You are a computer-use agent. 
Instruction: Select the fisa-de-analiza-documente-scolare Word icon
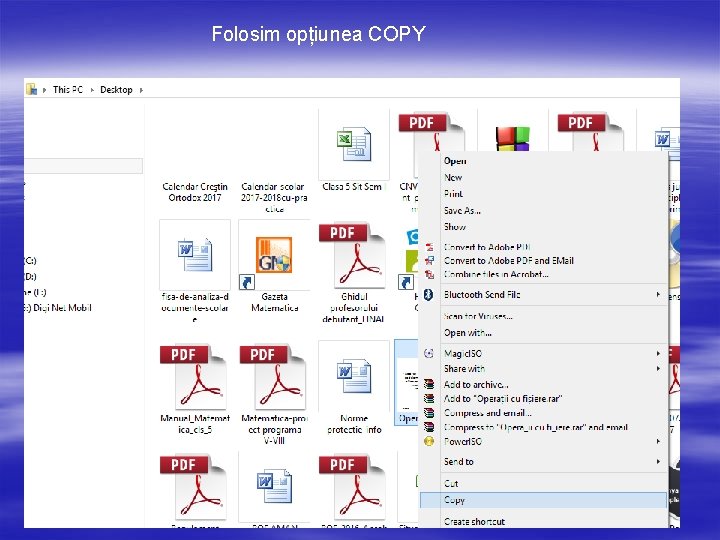(x=195, y=255)
